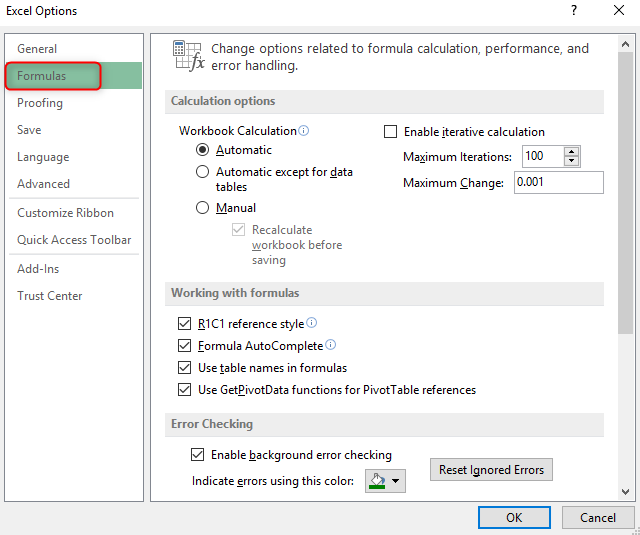This screenshot has width=640, height=535.
Task: Click the scrollbar down arrow
Action: click(x=625, y=492)
